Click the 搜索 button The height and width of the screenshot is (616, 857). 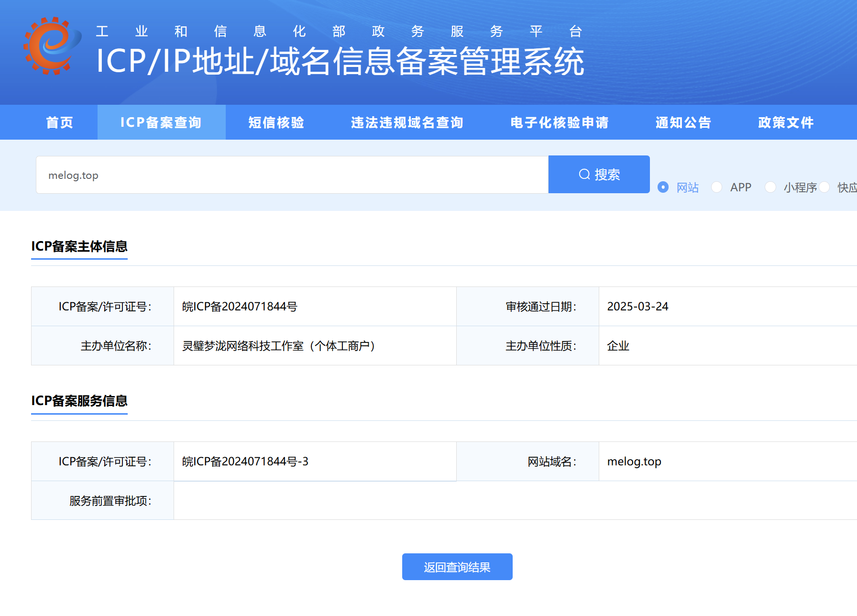[599, 175]
